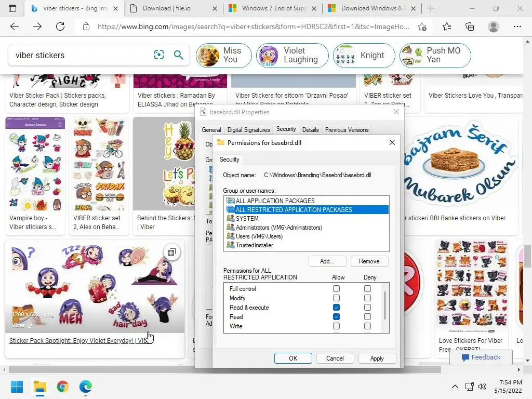532x399 pixels.
Task: Switch to the Download Windows 8.1 tab
Action: pos(372,8)
